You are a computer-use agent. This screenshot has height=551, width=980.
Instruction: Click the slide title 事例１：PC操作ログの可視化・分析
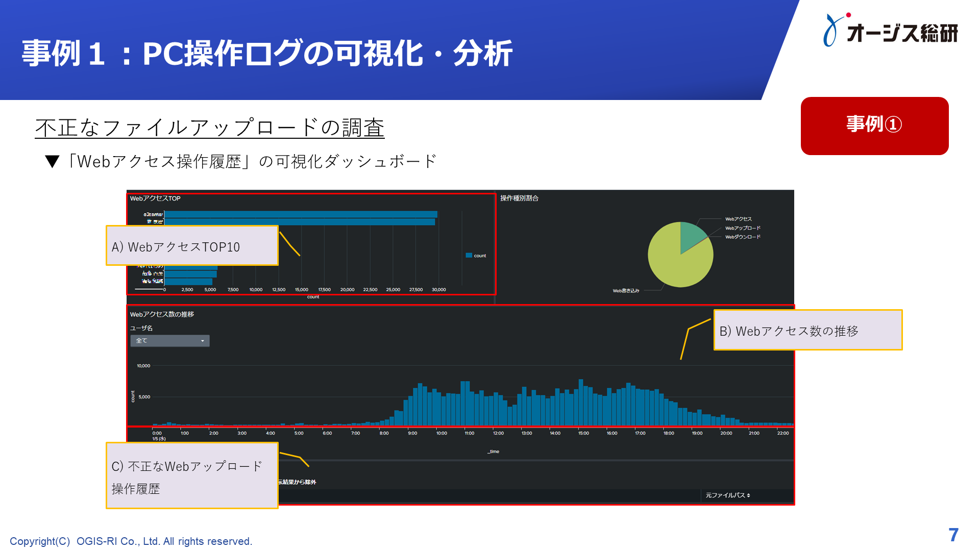coord(267,53)
